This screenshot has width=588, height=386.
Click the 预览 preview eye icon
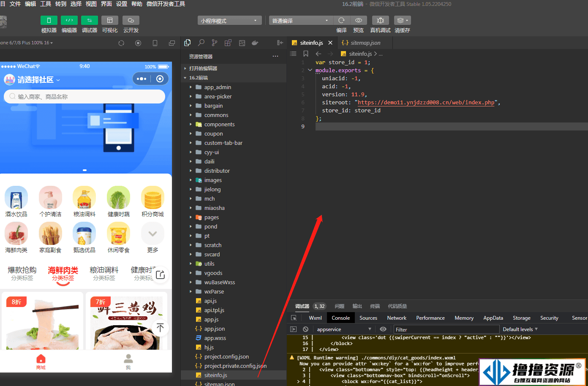tap(358, 20)
